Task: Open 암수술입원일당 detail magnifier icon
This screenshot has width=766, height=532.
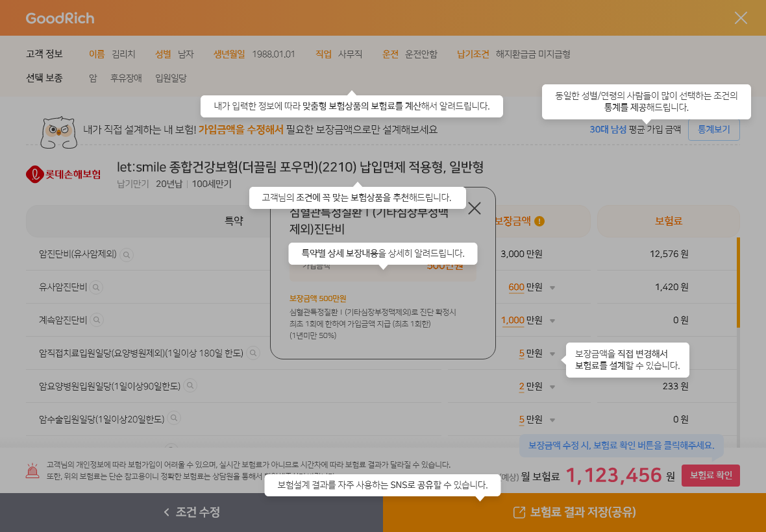Action: [174, 418]
